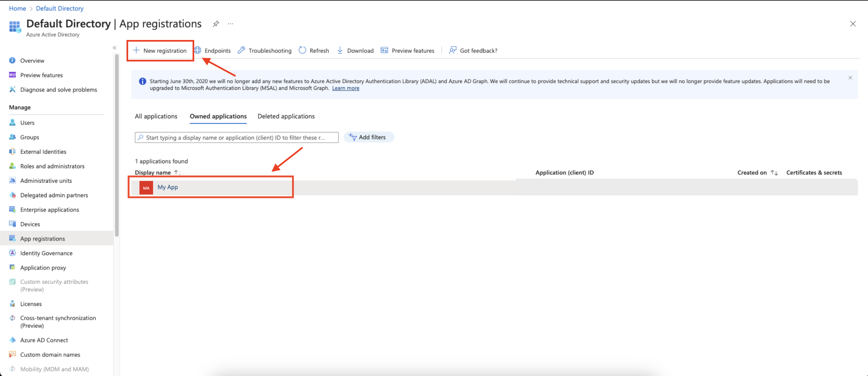Click the New registration plus icon
Viewport: 868px width, 376px height.
(x=136, y=50)
